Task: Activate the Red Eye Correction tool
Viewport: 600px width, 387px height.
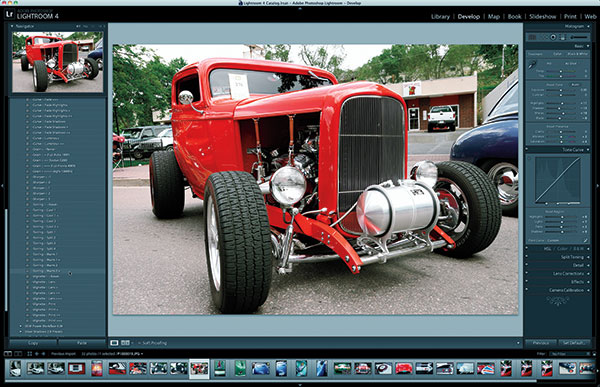Action: [x=553, y=37]
